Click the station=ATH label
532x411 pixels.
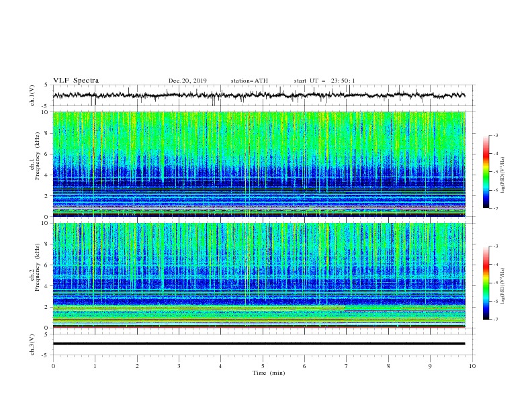click(x=249, y=81)
